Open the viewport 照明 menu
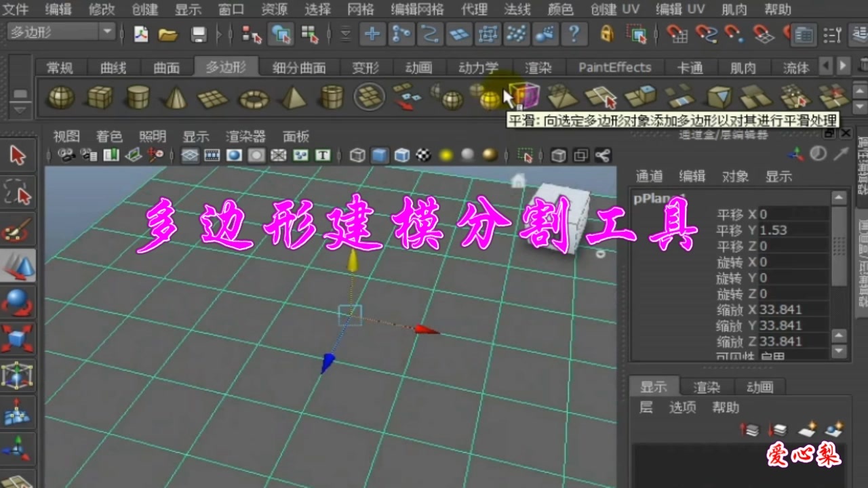Image resolution: width=868 pixels, height=488 pixels. (152, 136)
